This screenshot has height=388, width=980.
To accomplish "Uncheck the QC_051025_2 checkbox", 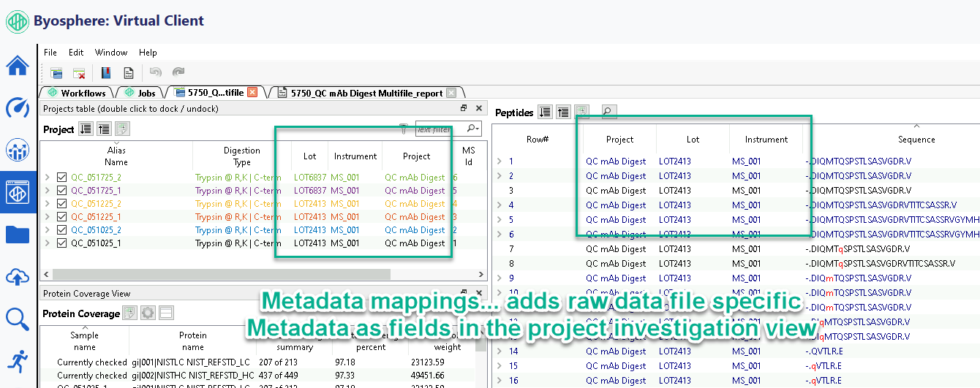I will click(x=61, y=230).
